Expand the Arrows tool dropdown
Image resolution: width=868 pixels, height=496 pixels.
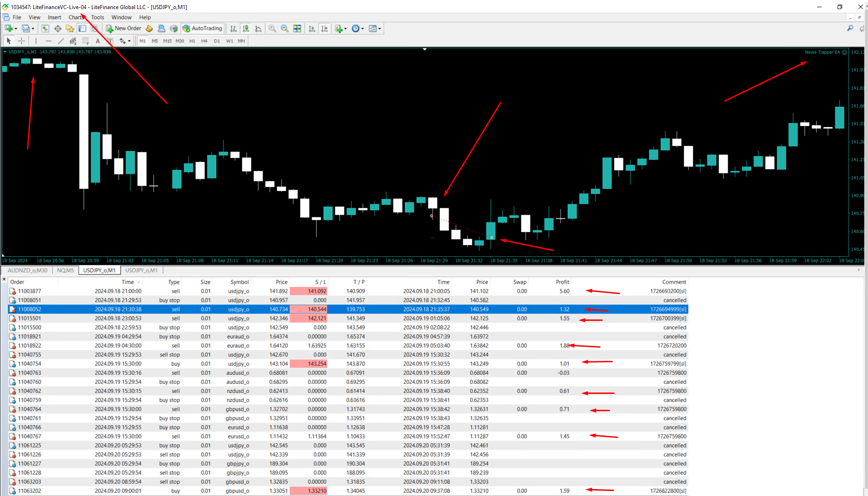129,41
